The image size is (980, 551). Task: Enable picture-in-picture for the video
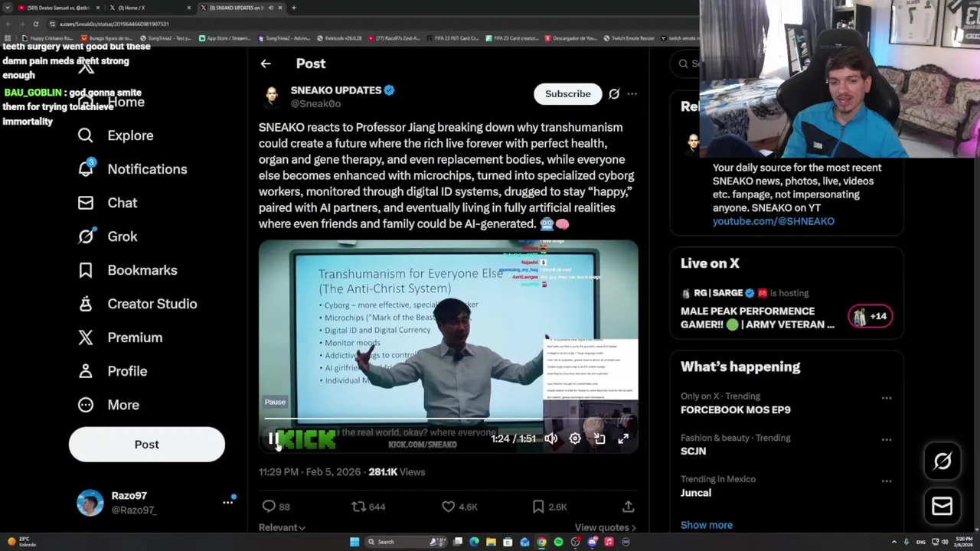click(599, 439)
